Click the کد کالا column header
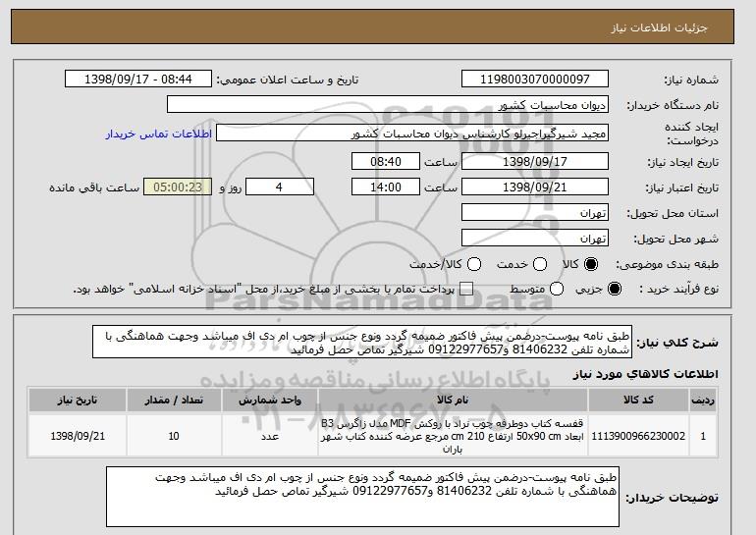The image size is (756, 535). [x=638, y=401]
